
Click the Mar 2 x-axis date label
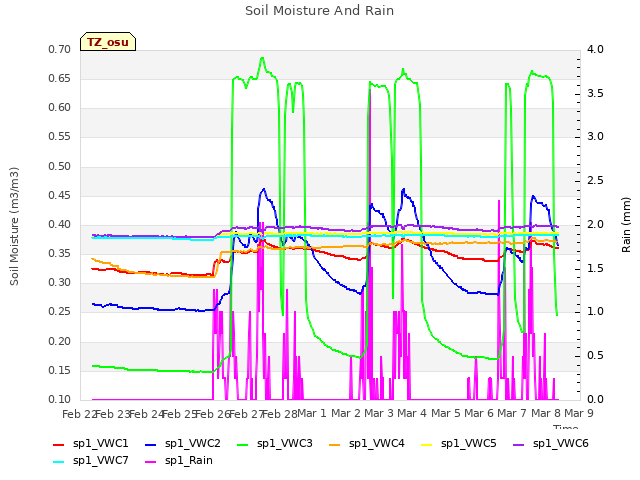click(346, 413)
